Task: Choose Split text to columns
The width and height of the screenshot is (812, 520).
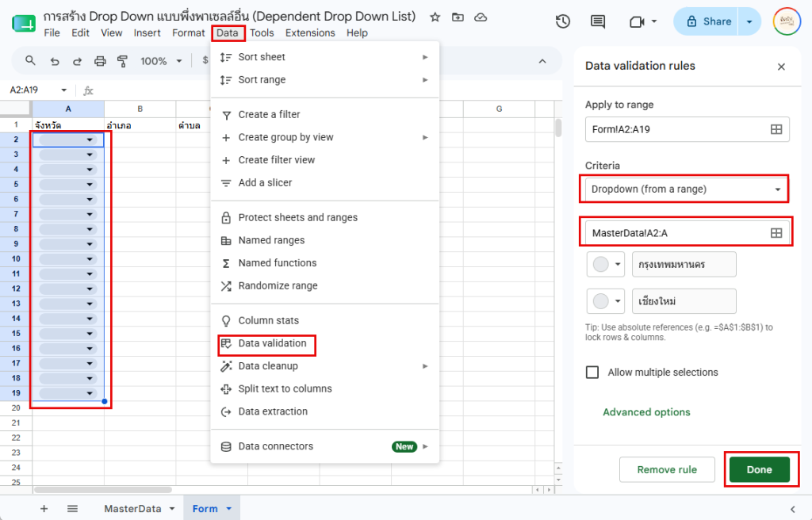Action: [324, 389]
